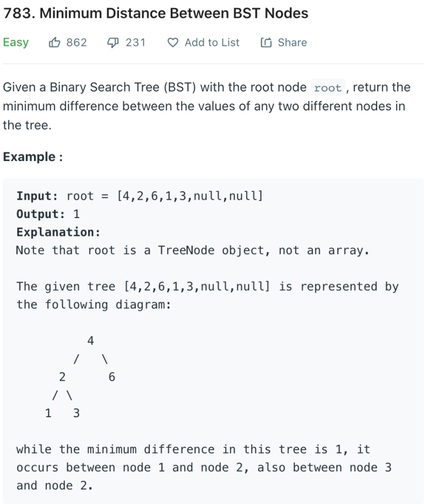Image resolution: width=431 pixels, height=504 pixels.
Task: Click node 2 in the tree diagram
Action: (x=62, y=377)
